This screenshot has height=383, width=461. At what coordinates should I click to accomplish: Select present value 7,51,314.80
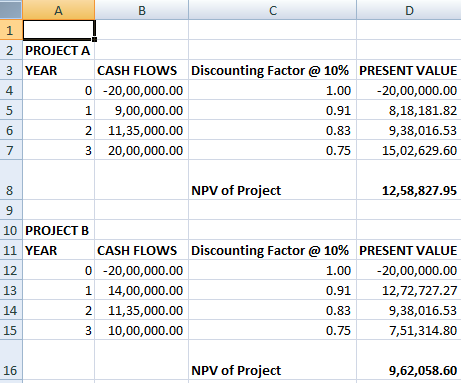point(409,330)
